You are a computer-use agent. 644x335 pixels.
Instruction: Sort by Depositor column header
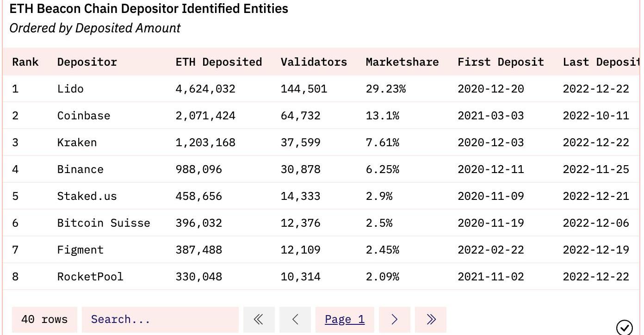[87, 62]
